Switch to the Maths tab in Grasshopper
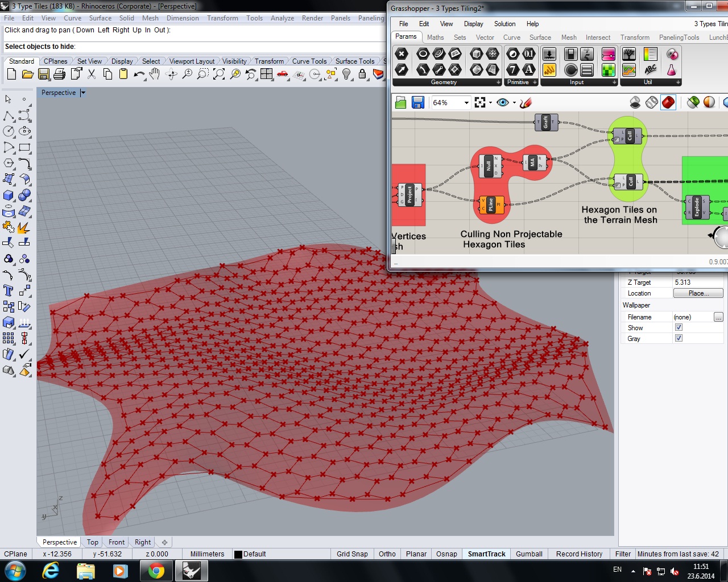This screenshot has width=728, height=582. (436, 38)
